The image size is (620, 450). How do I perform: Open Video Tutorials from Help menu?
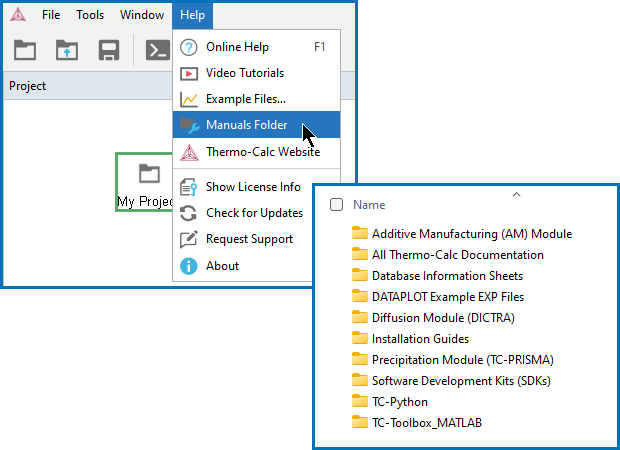pos(256,73)
